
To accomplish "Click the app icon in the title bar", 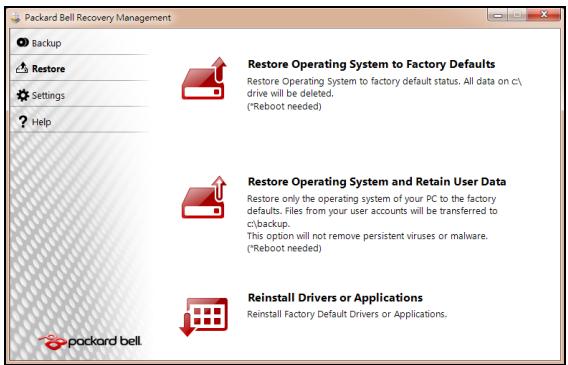I will (16, 18).
